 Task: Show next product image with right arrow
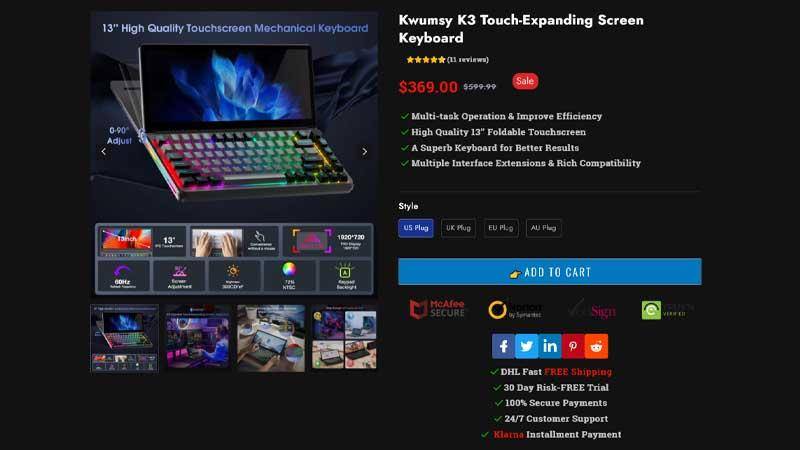click(364, 152)
